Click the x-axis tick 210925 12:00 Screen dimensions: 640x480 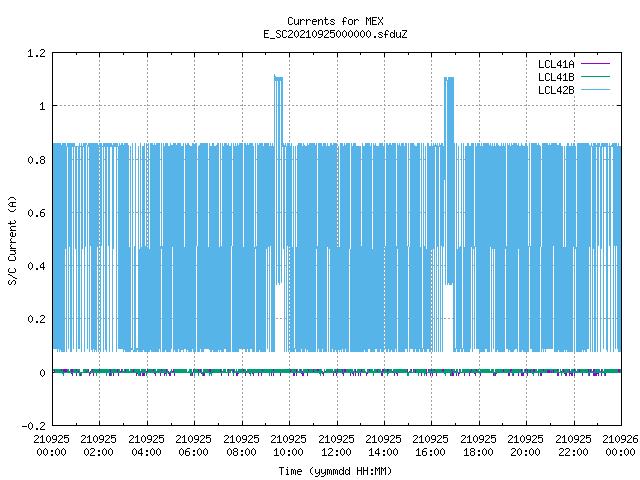[x=336, y=445]
